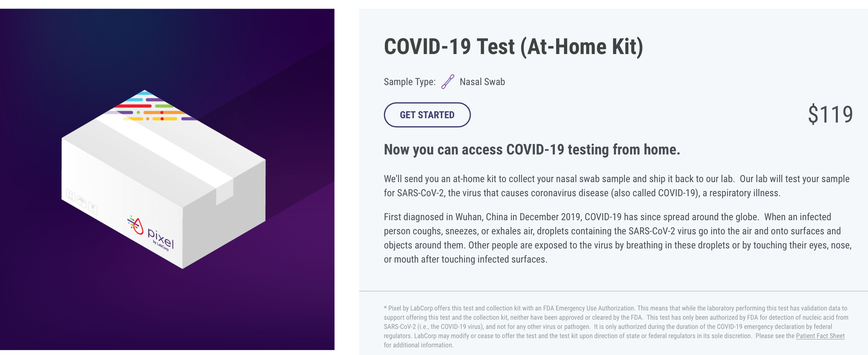Click the 'pixel by LabCorp' text on the box
Screen dimensions: 868x355
point(161,240)
